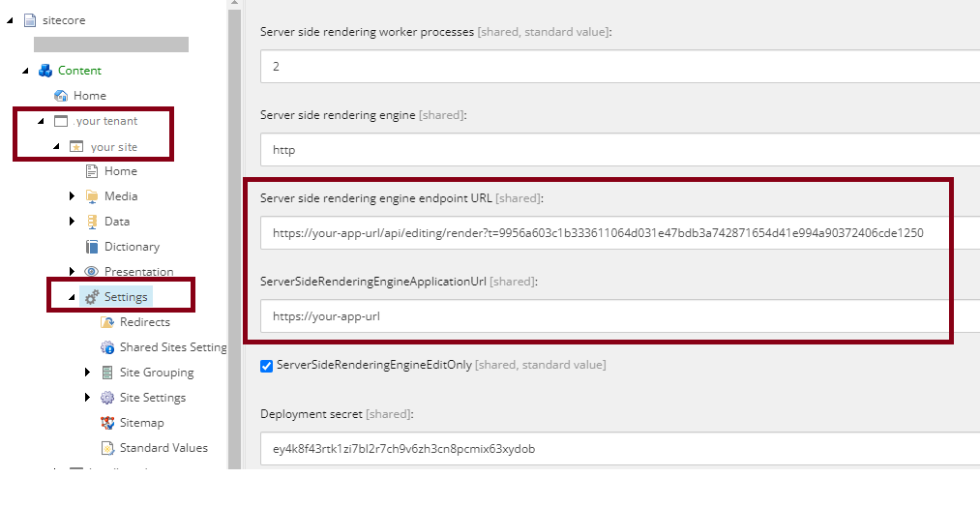Click the Content database cube icon

(45, 71)
